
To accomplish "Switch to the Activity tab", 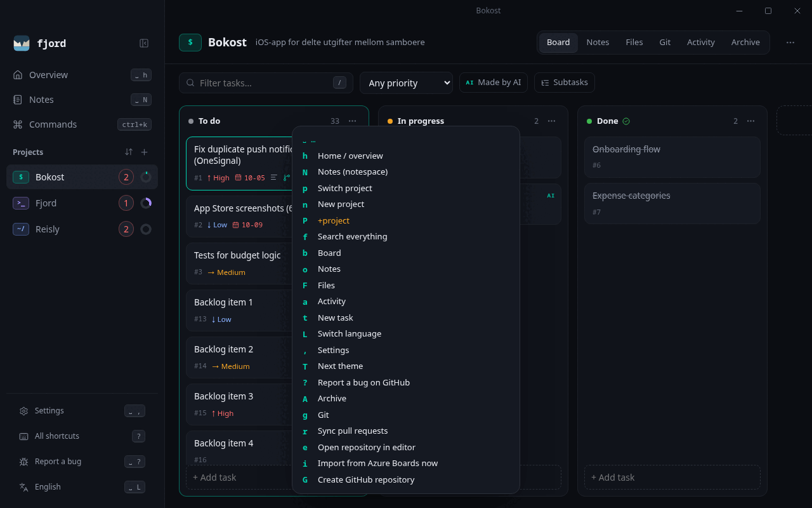I will click(x=701, y=43).
